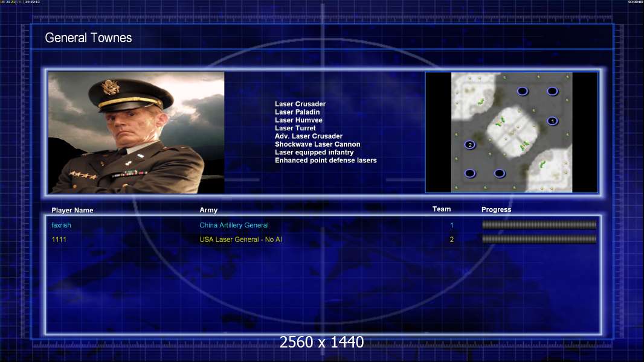
Task: Click the 'Shockwave Laser Cannon' entry
Action: (x=318, y=144)
